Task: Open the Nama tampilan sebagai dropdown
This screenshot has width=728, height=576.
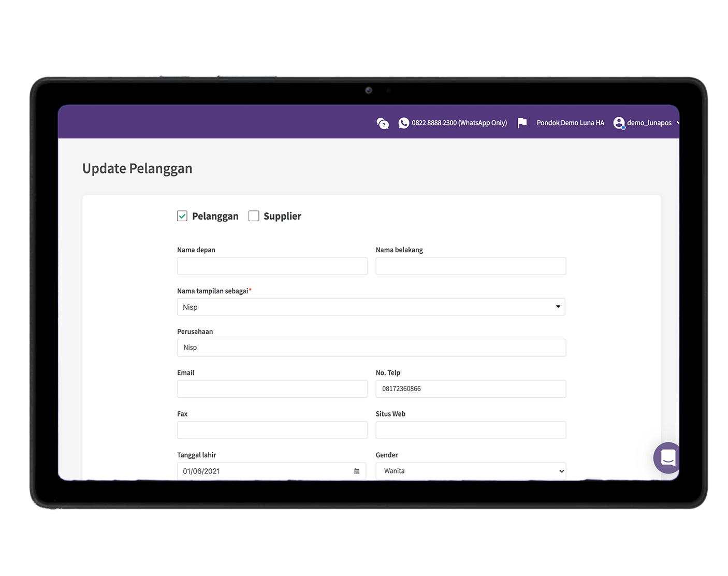Action: point(371,307)
